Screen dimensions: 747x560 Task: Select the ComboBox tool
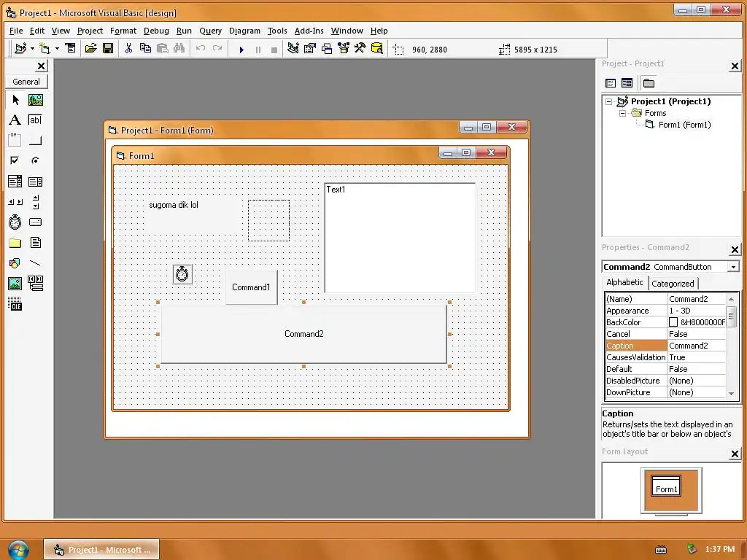point(15,182)
